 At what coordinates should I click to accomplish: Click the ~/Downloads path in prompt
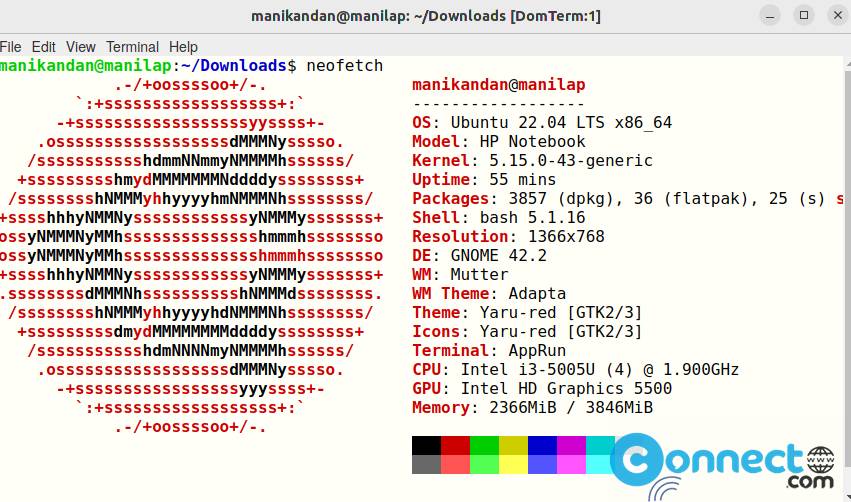coord(234,66)
